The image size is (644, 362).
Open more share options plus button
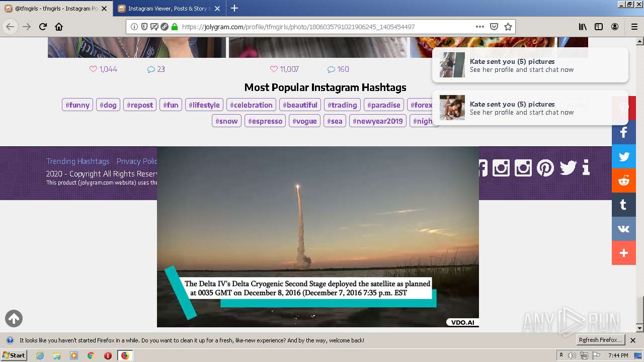coord(624,253)
